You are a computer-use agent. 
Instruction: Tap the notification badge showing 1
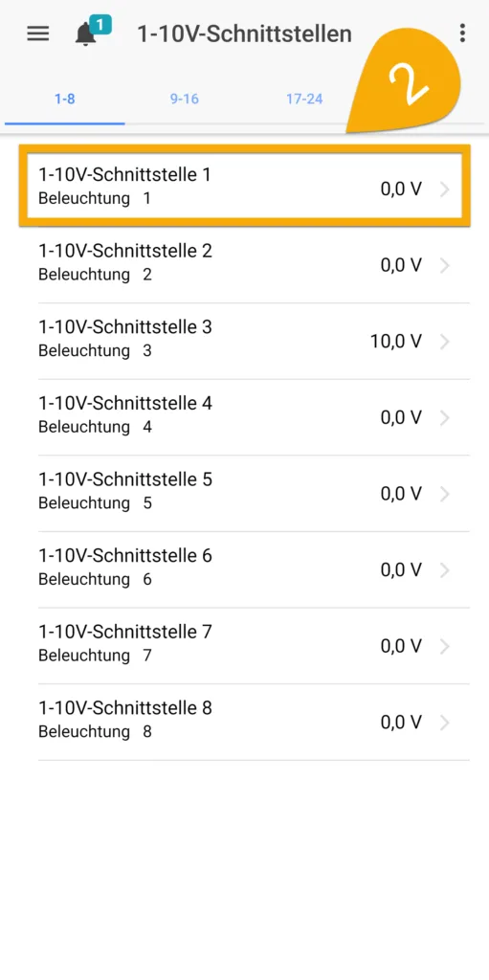tap(100, 25)
